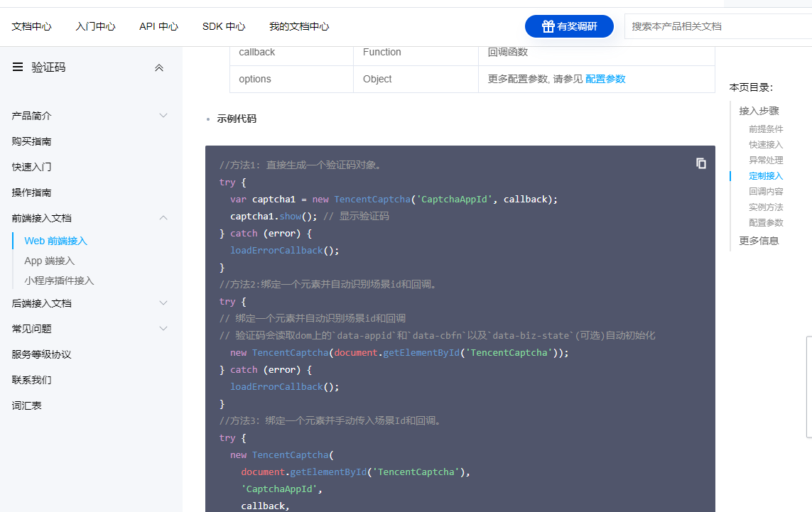Jump to 实例方法 in page contents
Screen dimensions: 812x512
click(x=766, y=207)
